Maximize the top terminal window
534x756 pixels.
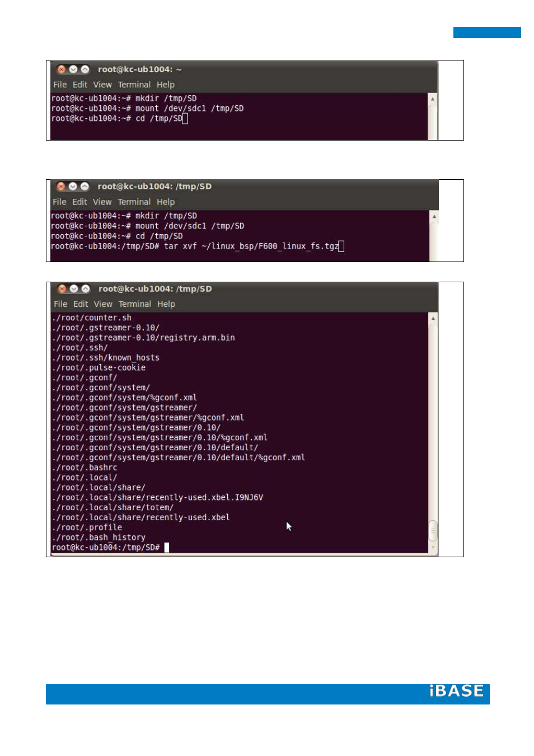(85, 69)
